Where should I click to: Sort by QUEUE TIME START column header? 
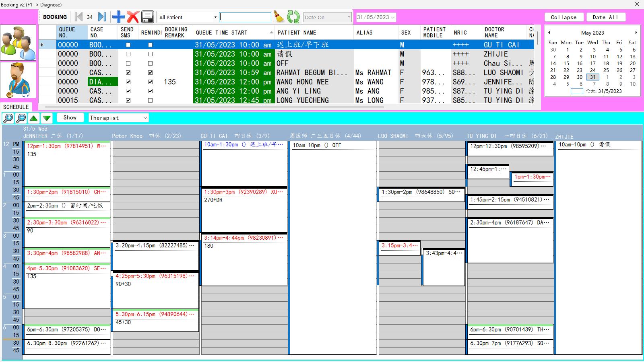pos(233,33)
